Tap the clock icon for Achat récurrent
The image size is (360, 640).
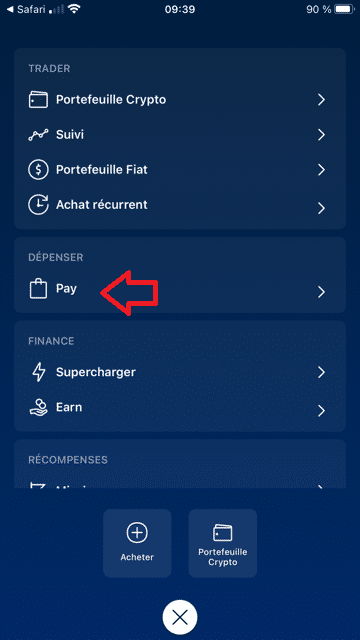pyautogui.click(x=38, y=204)
